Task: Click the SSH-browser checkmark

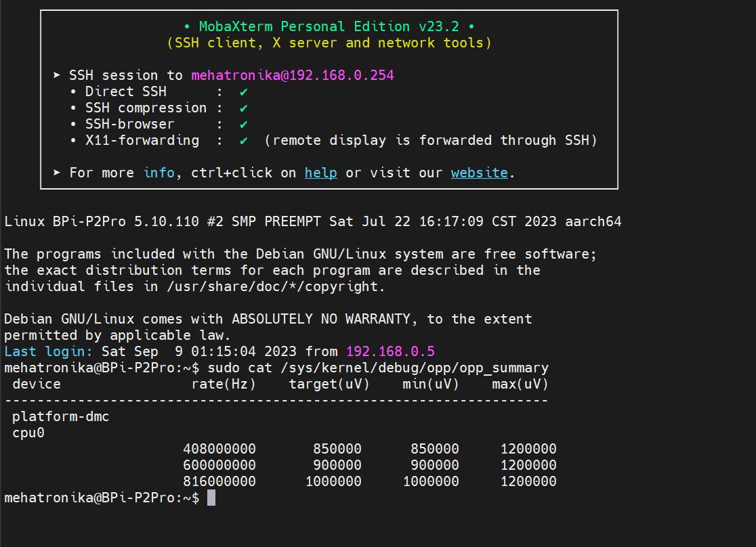Action: (x=243, y=124)
